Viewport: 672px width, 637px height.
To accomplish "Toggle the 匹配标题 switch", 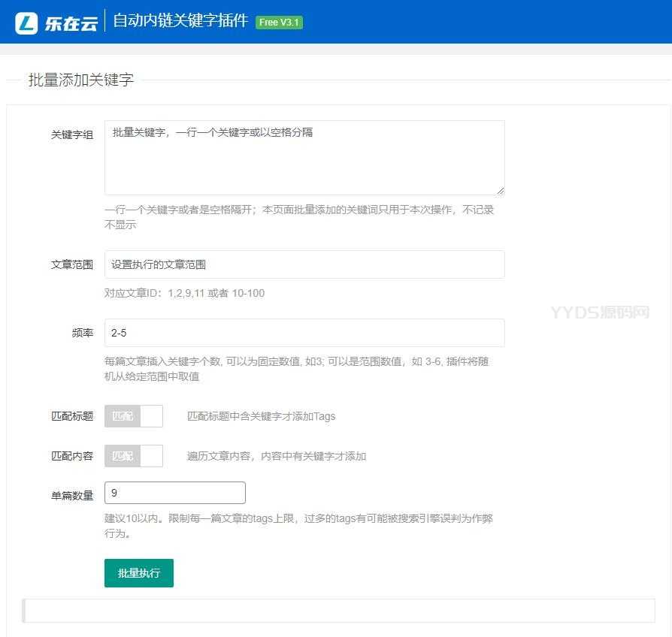I will [134, 416].
